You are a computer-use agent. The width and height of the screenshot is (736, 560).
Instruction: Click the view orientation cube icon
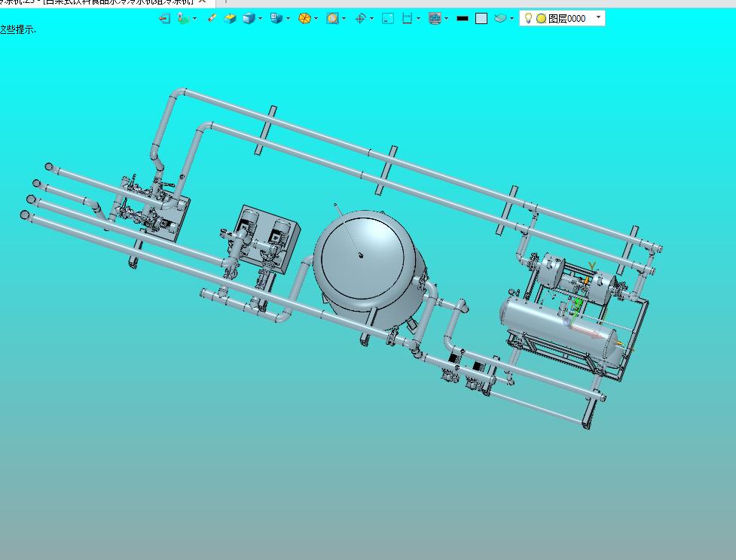(x=276, y=18)
